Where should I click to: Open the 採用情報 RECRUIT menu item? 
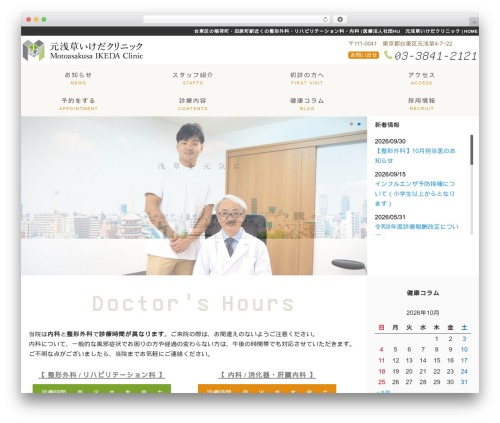click(x=421, y=104)
